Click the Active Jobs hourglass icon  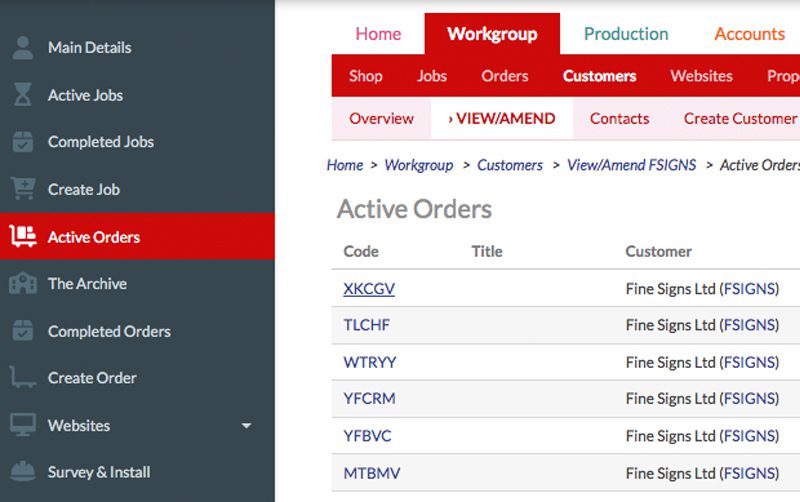point(22,94)
